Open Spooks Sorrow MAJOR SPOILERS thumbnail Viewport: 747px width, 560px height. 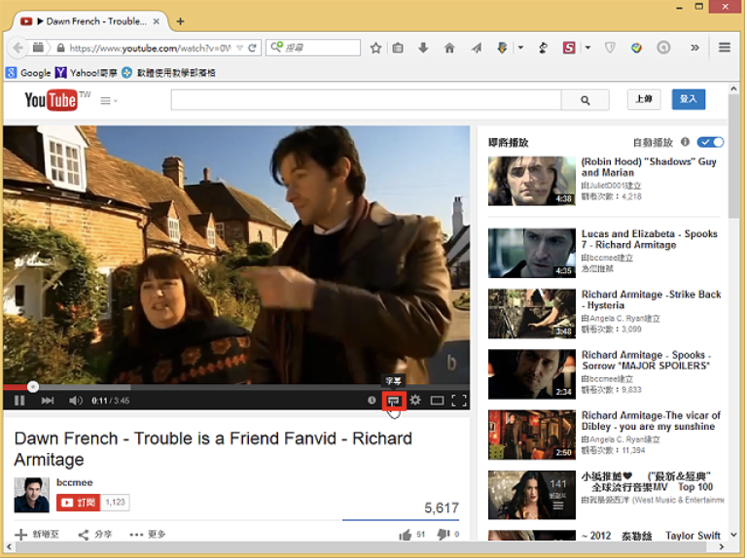[532, 373]
